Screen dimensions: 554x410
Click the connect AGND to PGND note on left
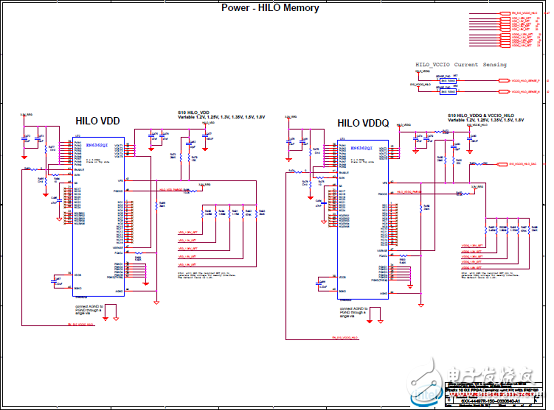89,310
